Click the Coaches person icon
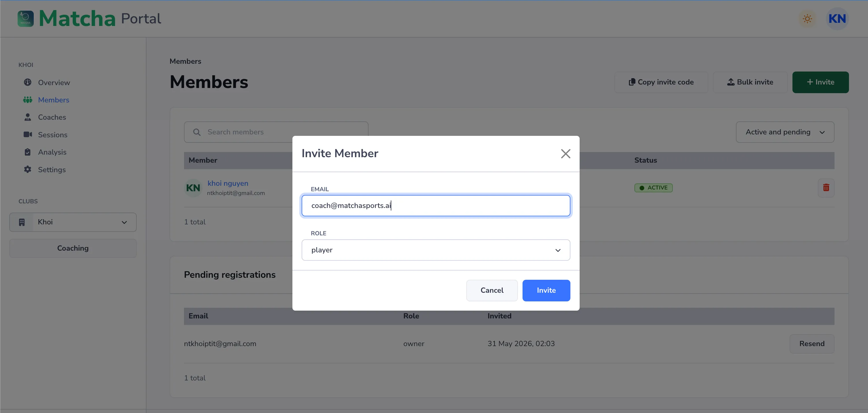The height and width of the screenshot is (413, 868). pos(28,117)
